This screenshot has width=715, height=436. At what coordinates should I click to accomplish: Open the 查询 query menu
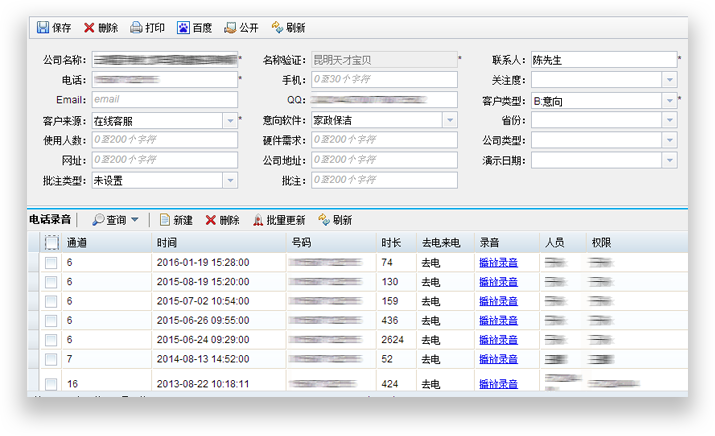click(x=116, y=220)
